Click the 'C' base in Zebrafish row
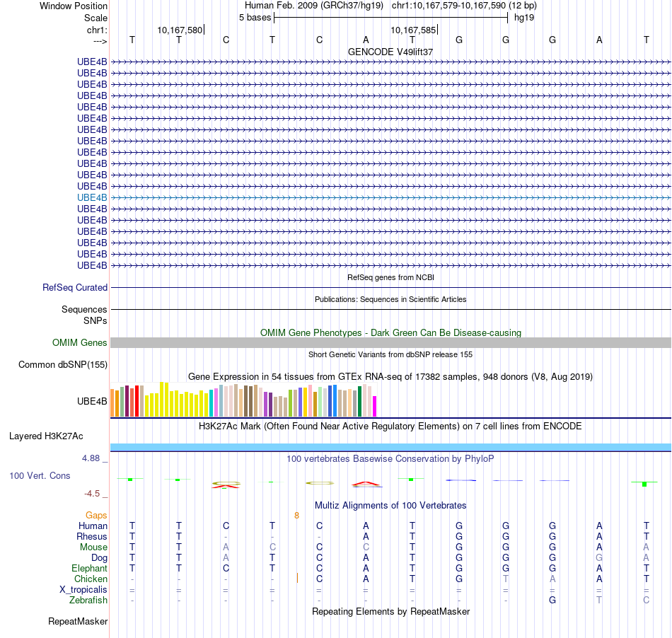The height and width of the screenshot is (638, 672). (646, 601)
